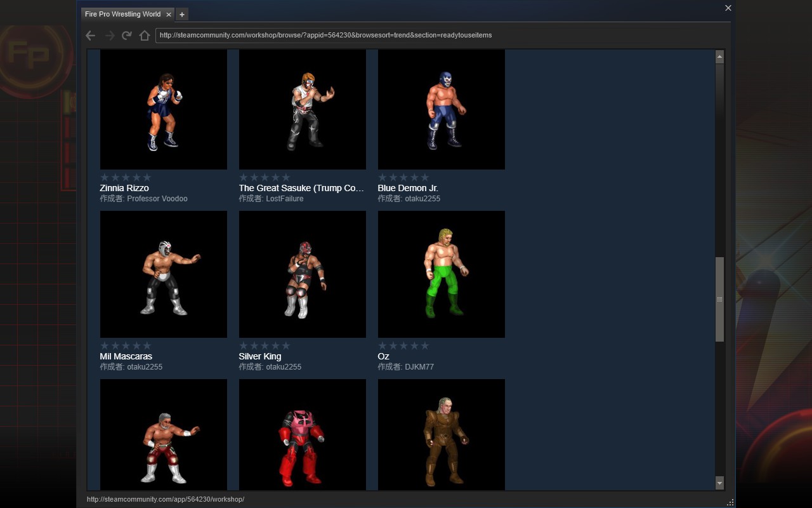Click the scrollbar down arrow
Viewport: 812px width, 508px height.
pos(719,483)
